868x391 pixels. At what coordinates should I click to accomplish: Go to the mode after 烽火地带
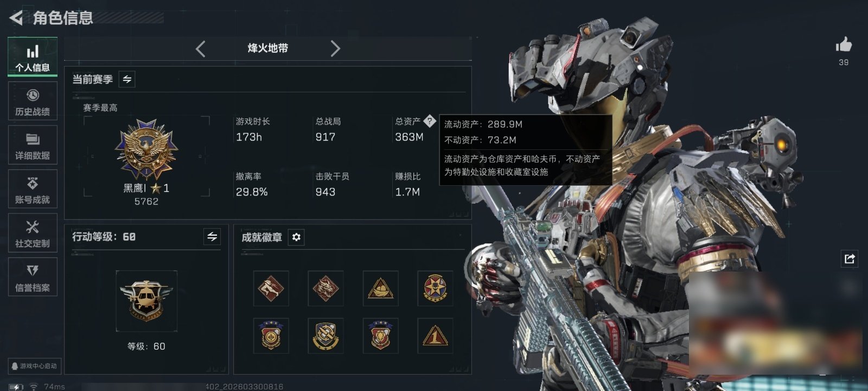point(335,49)
